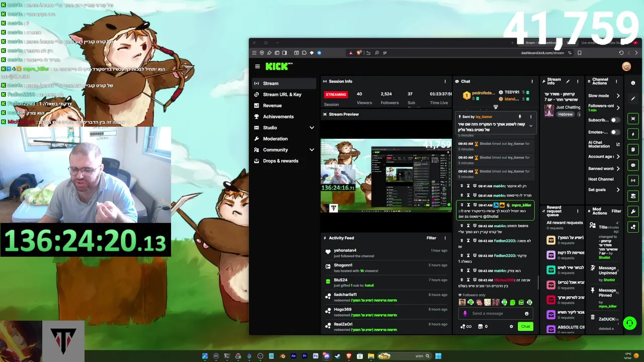
Task: Open Premiere Pro from taskbar
Action: coord(304,356)
